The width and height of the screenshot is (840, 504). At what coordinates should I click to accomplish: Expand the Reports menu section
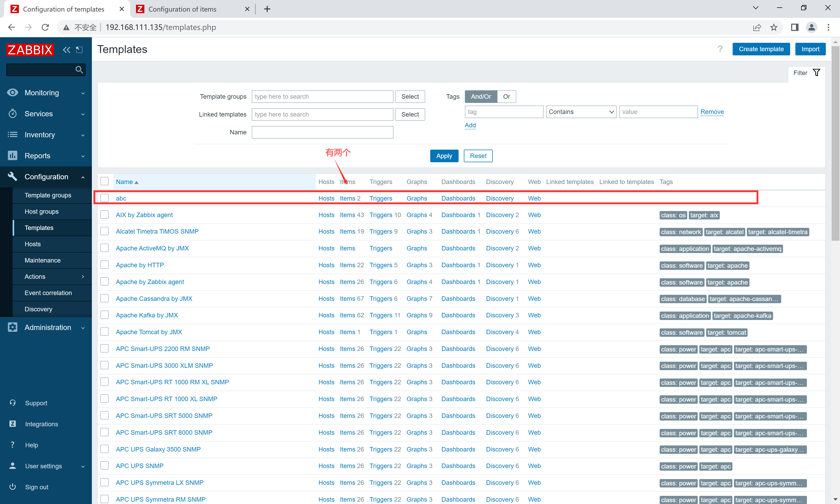(83, 156)
